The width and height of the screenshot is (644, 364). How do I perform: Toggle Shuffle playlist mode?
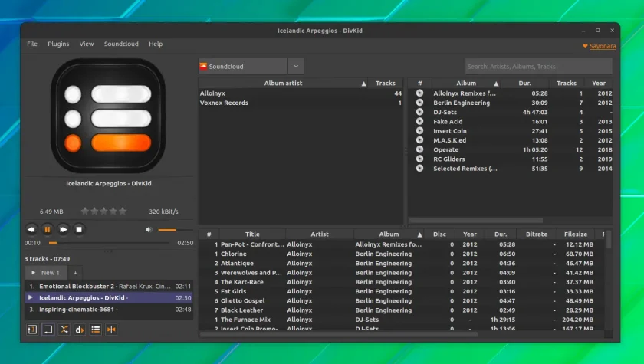pyautogui.click(x=64, y=329)
